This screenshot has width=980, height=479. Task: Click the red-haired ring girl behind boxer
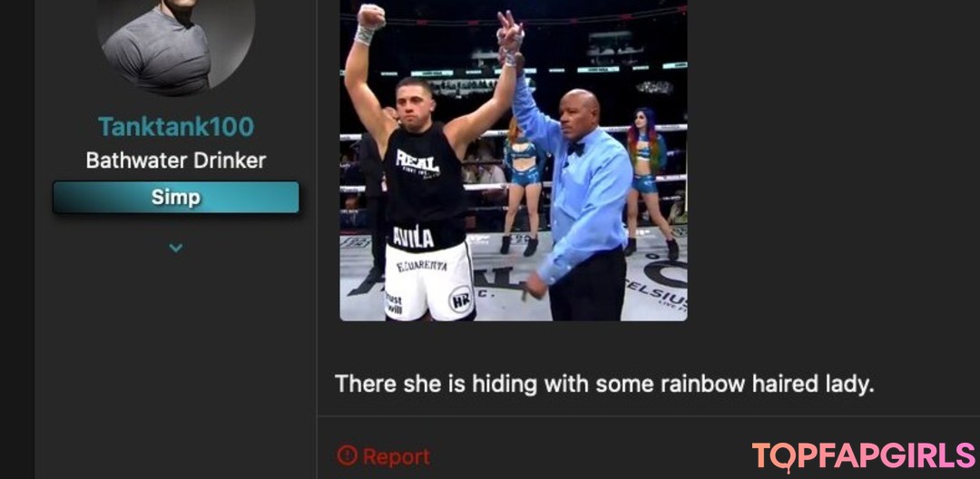[x=522, y=184]
